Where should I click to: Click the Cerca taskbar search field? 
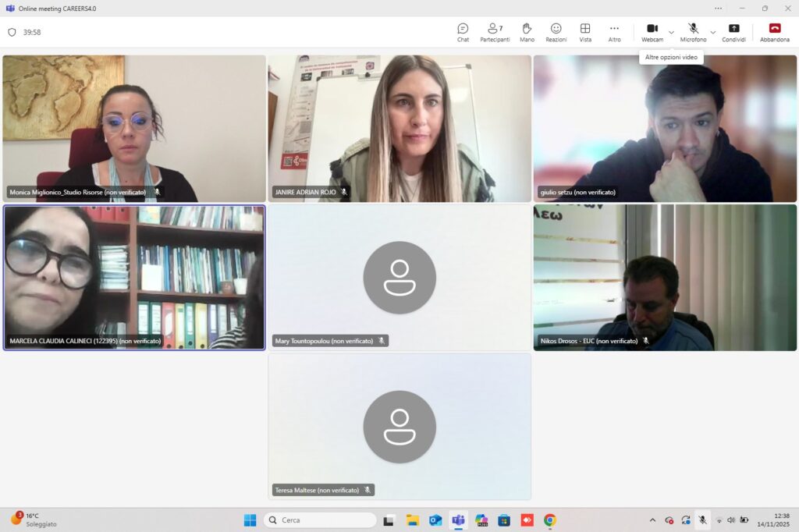click(x=320, y=520)
